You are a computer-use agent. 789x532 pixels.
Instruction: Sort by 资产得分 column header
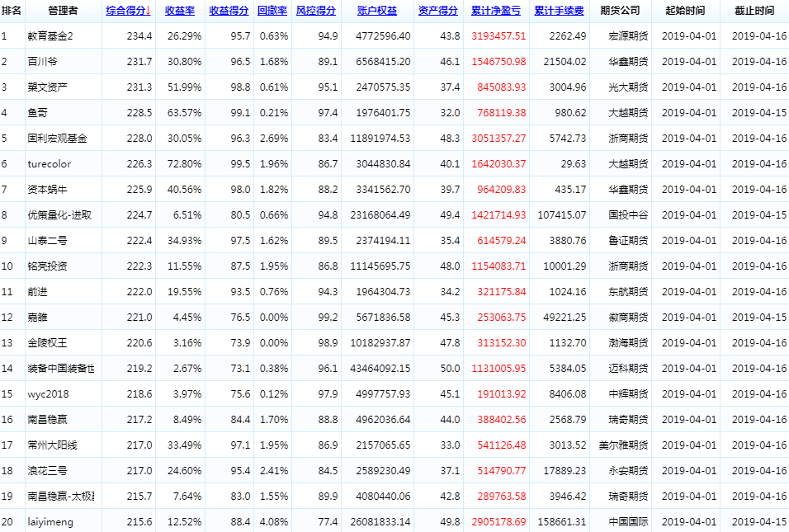click(x=437, y=11)
